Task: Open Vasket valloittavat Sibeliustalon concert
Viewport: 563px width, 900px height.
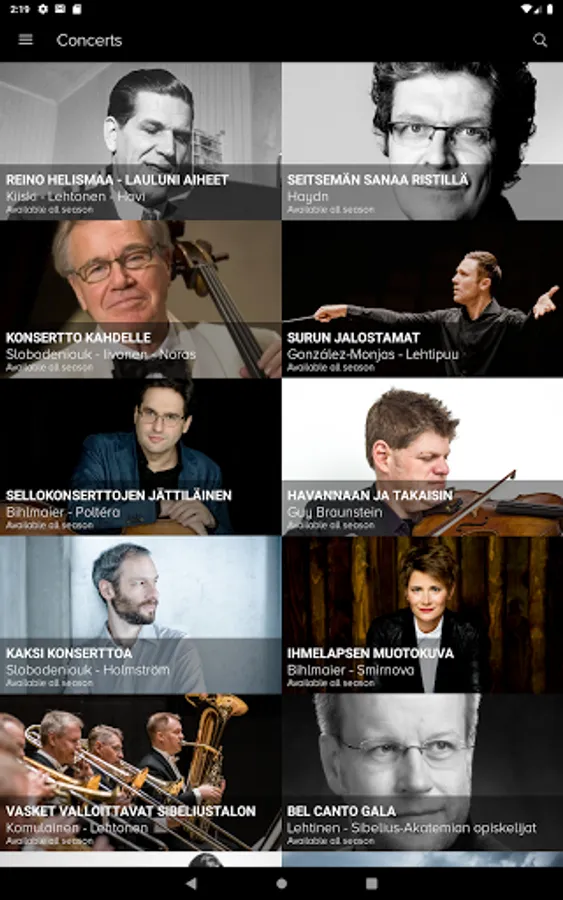Action: 141,773
